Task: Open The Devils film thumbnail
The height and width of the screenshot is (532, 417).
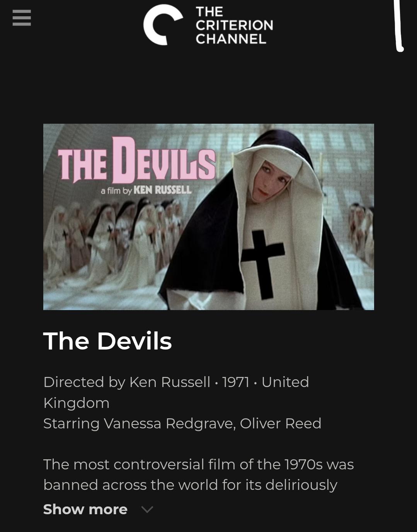Action: [x=209, y=217]
